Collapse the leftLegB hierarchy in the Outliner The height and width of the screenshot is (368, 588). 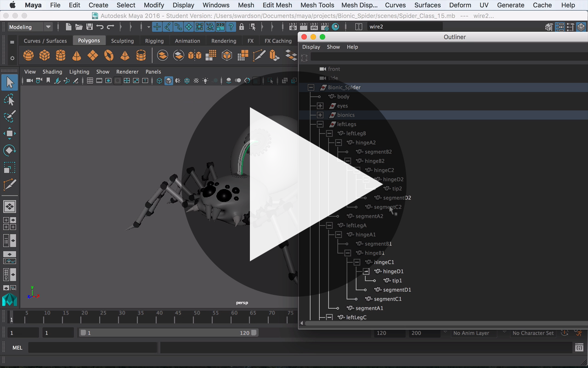(329, 133)
